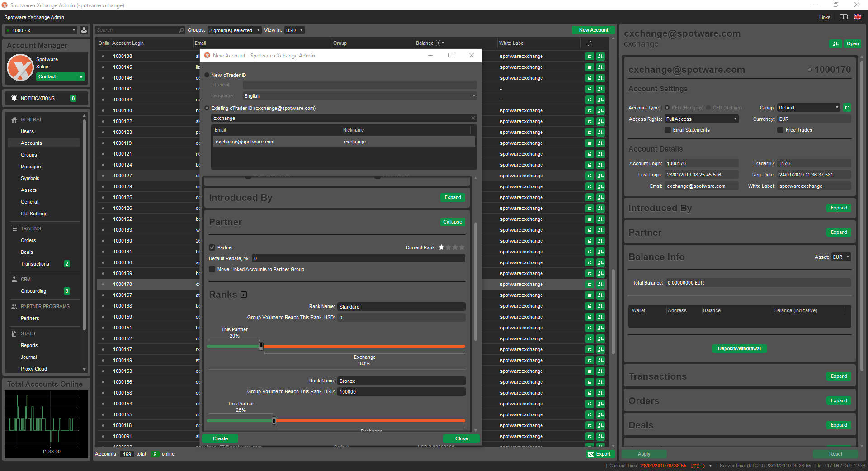Open the Language English dropdown
Viewport: 868px width, 471px height.
360,96
